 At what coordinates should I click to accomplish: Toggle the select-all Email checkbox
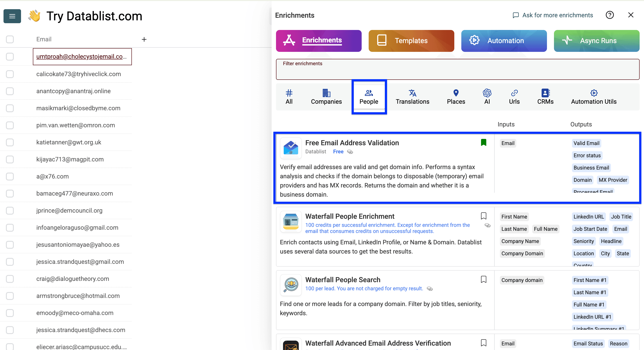[10, 39]
